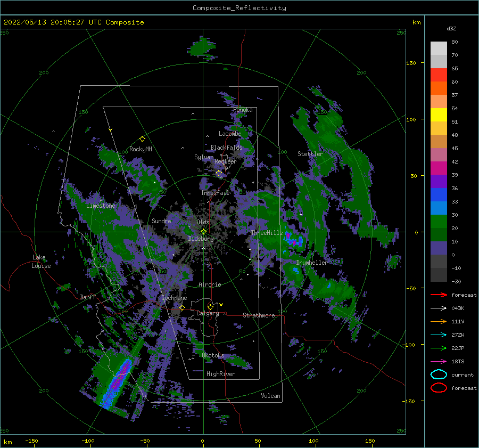Image resolution: width=479 pixels, height=448 pixels.
Task: Click the Sylvan label on map
Action: [x=204, y=157]
